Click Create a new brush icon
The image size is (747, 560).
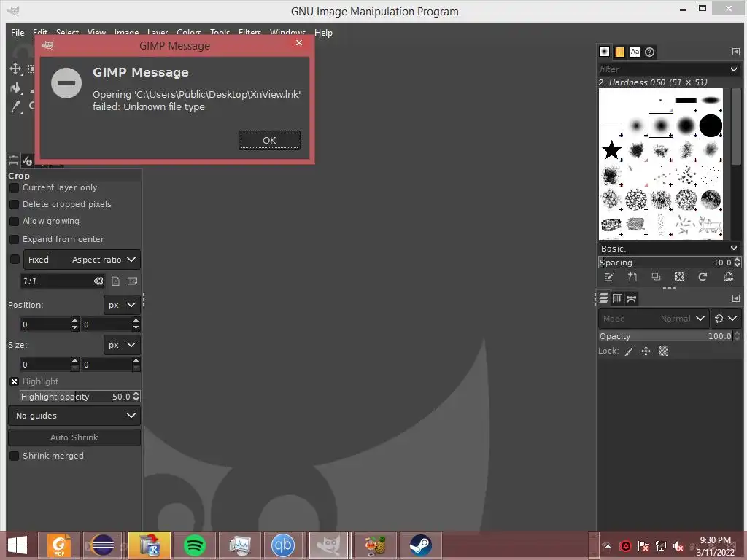pos(632,277)
